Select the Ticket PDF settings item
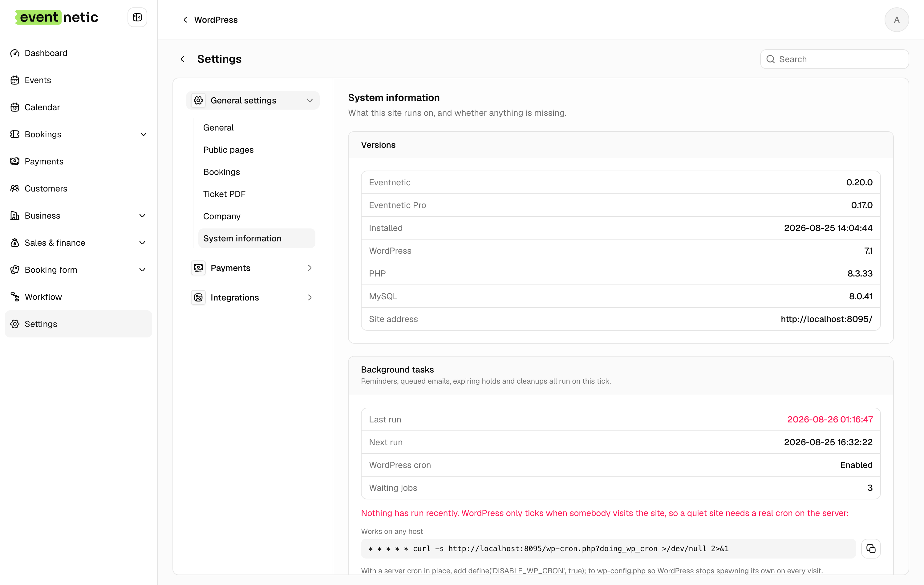 [x=257, y=194]
